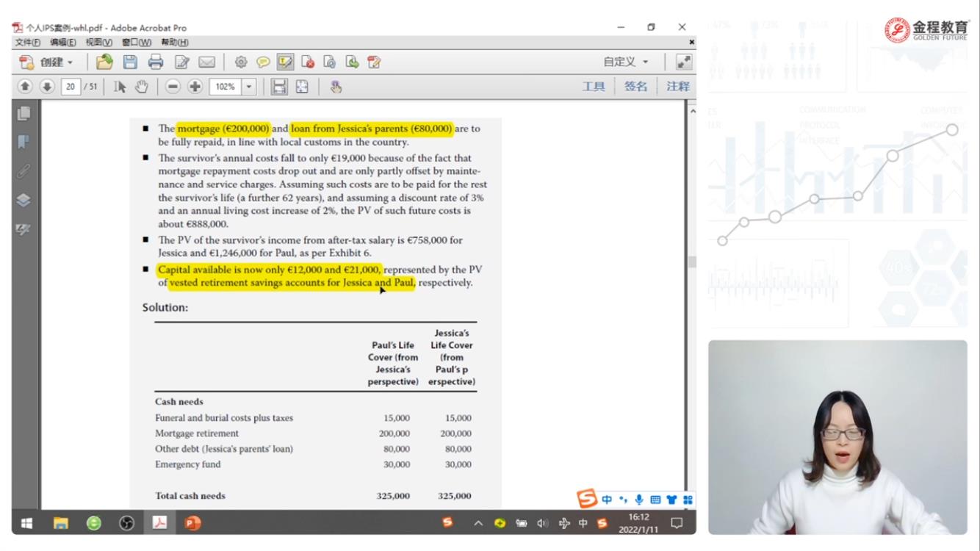Close the document with menu bar X

pos(691,42)
